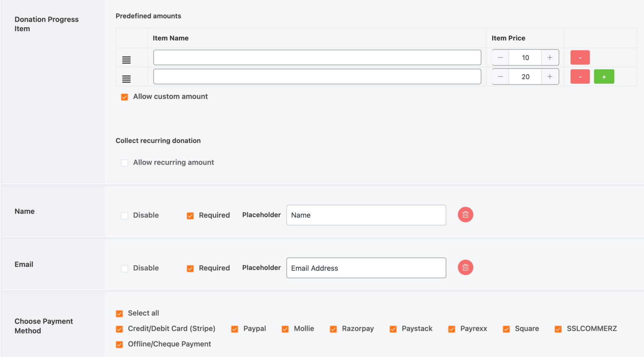Click the first Item Name input box

[x=317, y=57]
